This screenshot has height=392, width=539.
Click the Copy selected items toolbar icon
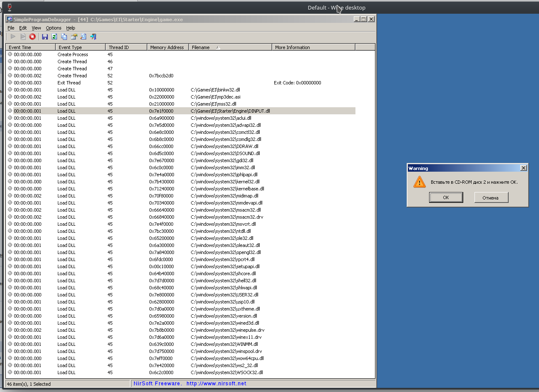64,37
